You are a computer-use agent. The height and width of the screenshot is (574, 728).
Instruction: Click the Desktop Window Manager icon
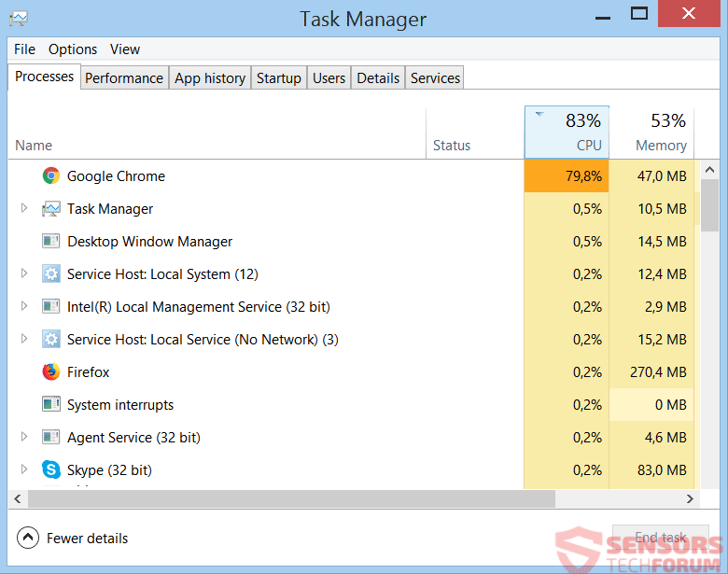(51, 242)
